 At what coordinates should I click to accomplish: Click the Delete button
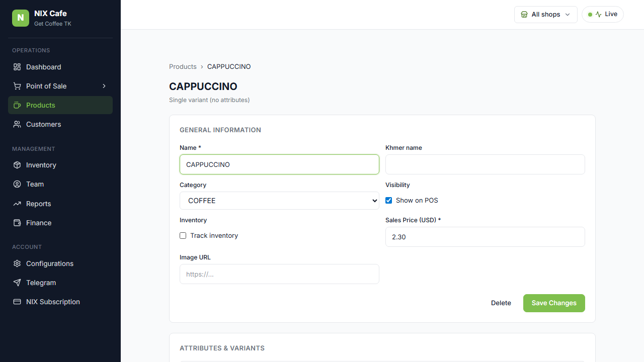[x=501, y=303]
